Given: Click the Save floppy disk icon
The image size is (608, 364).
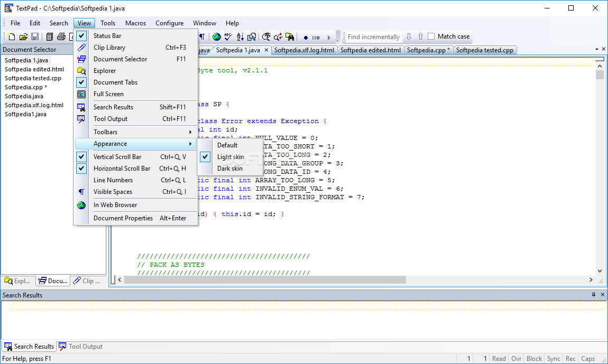Looking at the screenshot, I should 35,37.
